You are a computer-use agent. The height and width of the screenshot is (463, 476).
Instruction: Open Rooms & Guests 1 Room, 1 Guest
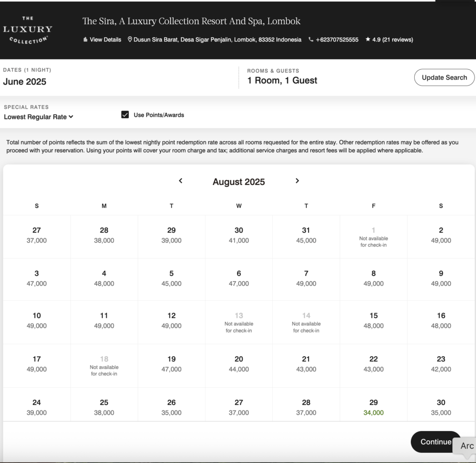[x=282, y=80]
